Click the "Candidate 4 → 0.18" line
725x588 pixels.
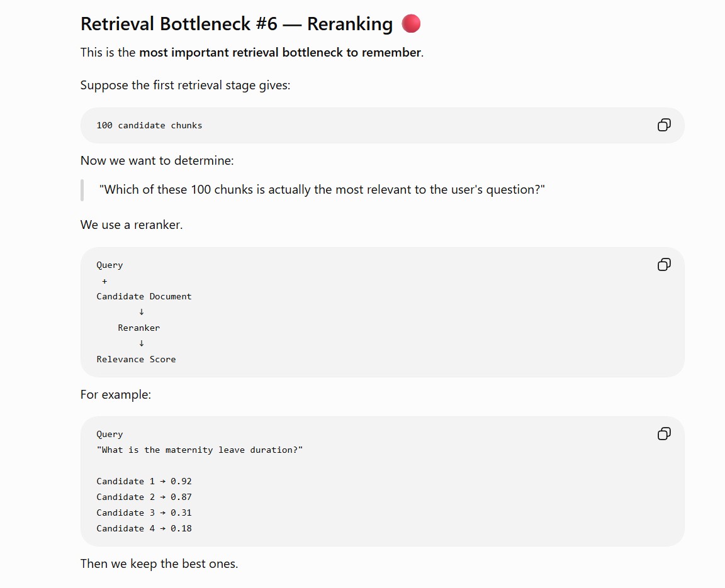pos(143,528)
